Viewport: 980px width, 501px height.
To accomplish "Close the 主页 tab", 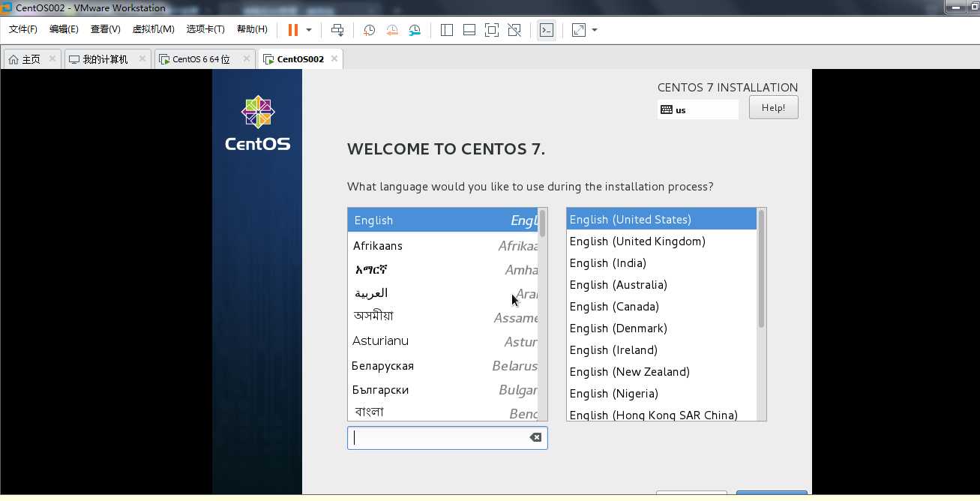I will click(x=52, y=58).
